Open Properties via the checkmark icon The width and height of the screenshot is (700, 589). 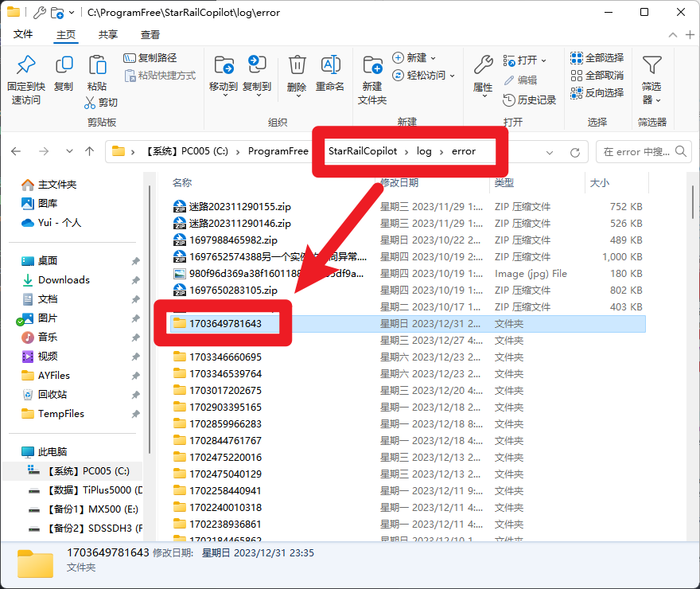tap(483, 67)
